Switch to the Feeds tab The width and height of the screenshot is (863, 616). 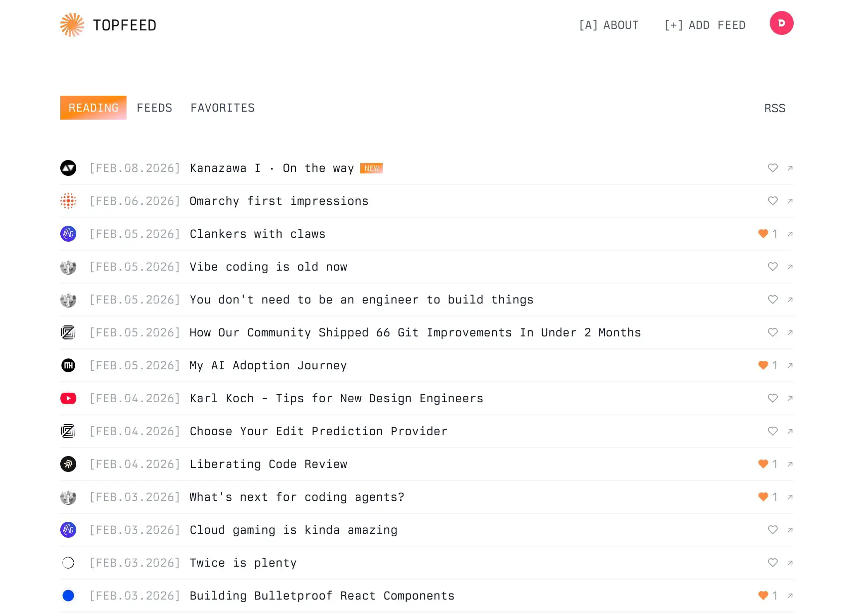coord(154,108)
